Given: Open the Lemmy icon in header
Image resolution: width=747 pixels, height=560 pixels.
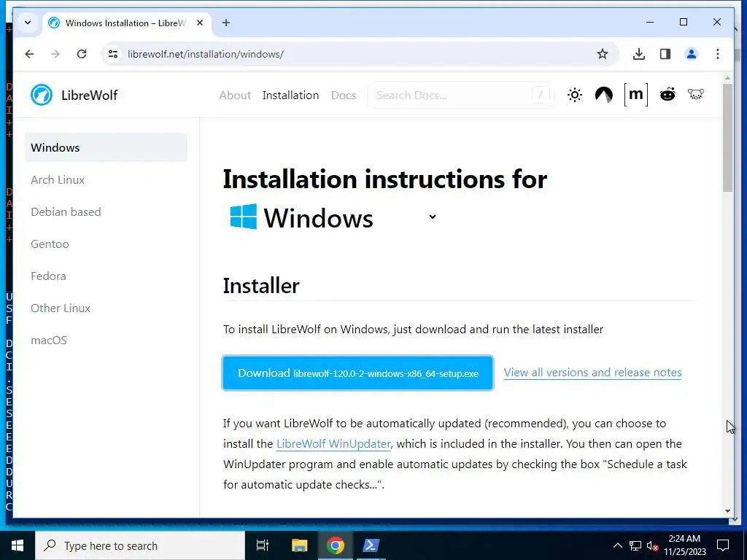Looking at the screenshot, I should click(x=696, y=94).
